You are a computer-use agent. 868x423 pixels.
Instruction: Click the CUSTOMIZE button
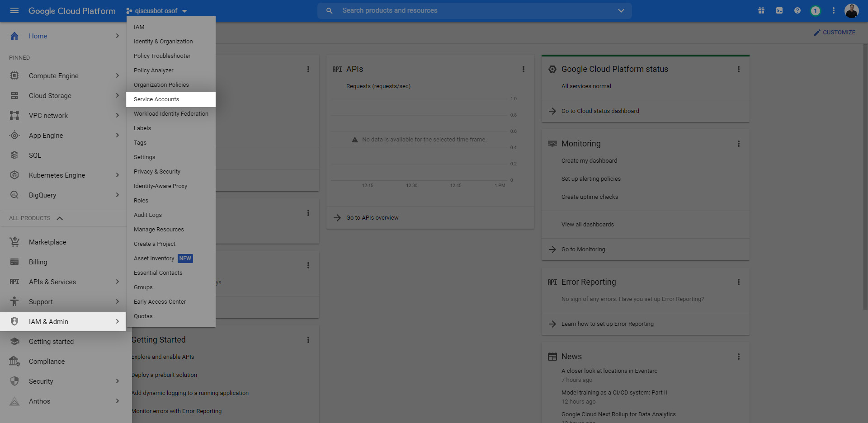[835, 32]
